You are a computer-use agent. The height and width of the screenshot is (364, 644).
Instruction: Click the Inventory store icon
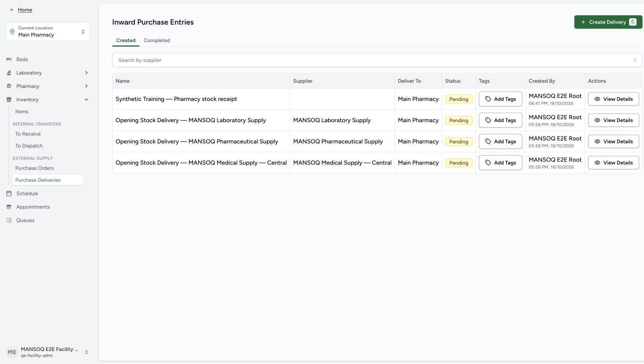point(9,99)
